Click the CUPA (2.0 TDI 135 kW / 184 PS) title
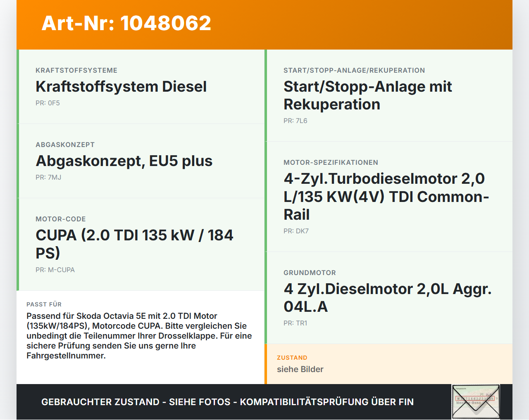 coord(134,244)
